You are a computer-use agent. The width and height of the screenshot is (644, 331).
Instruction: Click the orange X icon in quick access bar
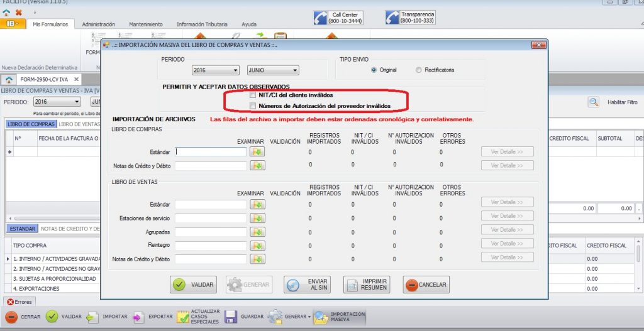(18, 13)
